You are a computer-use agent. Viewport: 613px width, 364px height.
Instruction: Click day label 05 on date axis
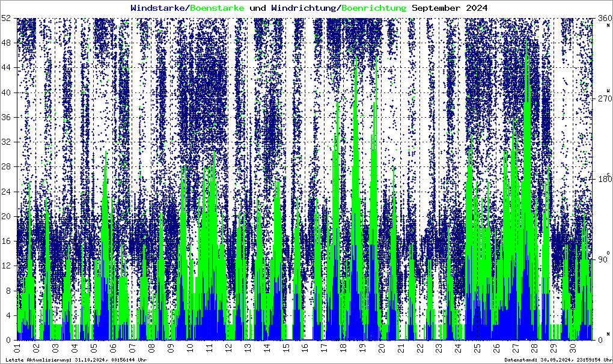(x=94, y=347)
